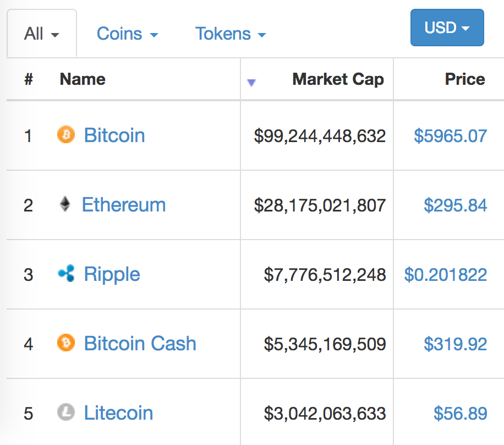Click the Litecoin gray coin icon
This screenshot has width=504, height=445.
pos(66,412)
